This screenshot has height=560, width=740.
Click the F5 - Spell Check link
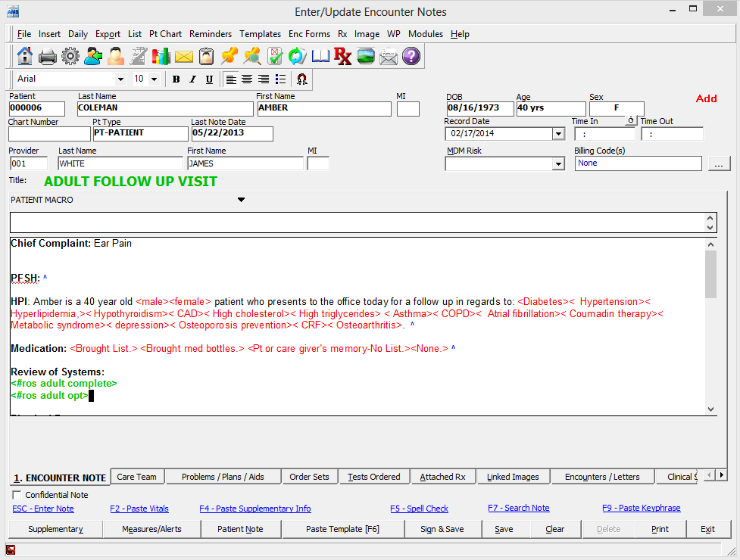click(x=419, y=509)
